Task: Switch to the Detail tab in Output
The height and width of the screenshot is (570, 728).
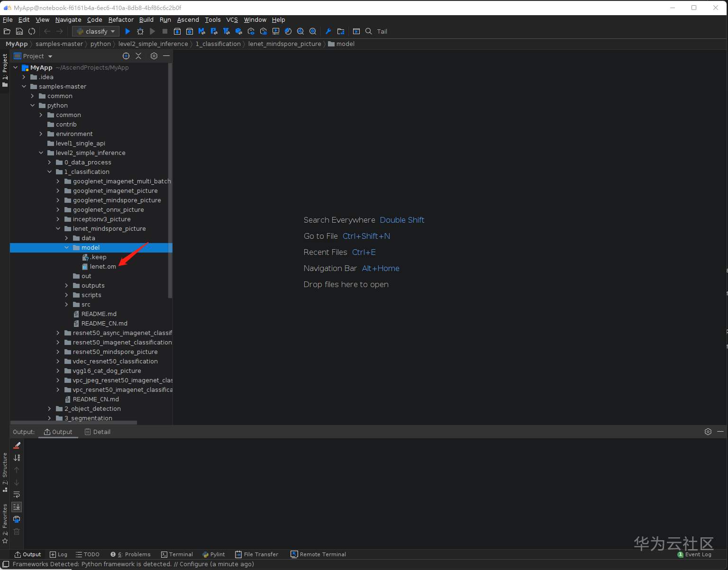Action: [x=98, y=432]
